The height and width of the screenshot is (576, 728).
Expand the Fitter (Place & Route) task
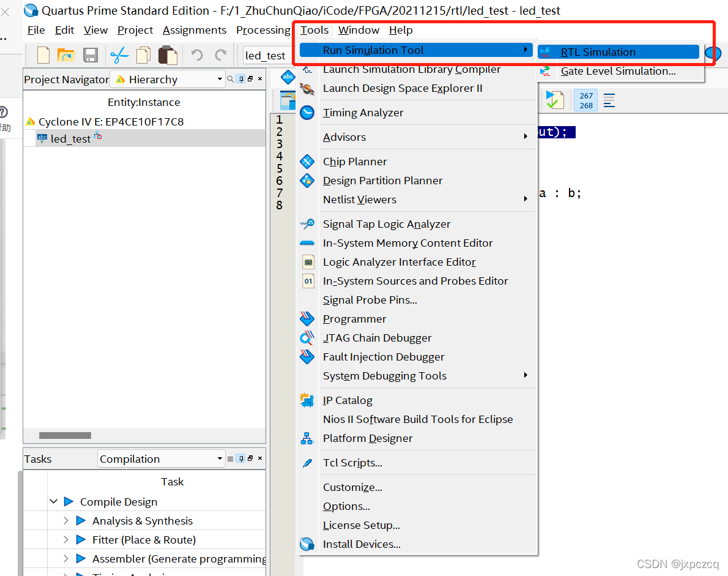(x=66, y=540)
